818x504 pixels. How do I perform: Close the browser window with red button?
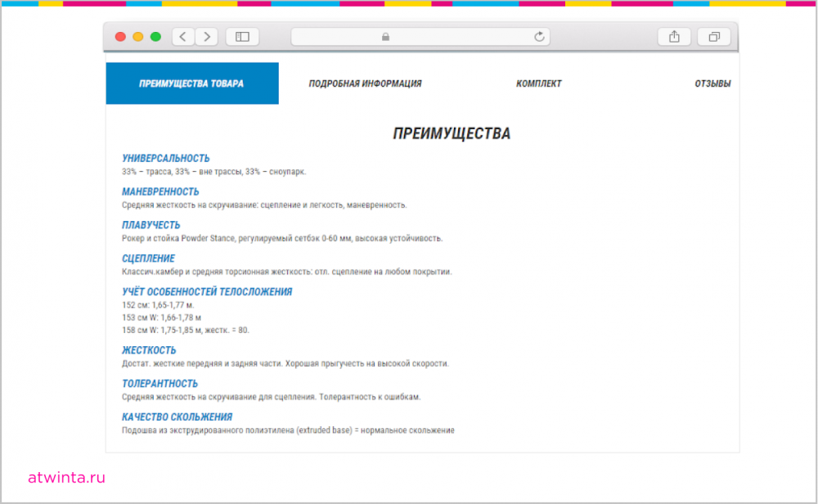coord(120,37)
